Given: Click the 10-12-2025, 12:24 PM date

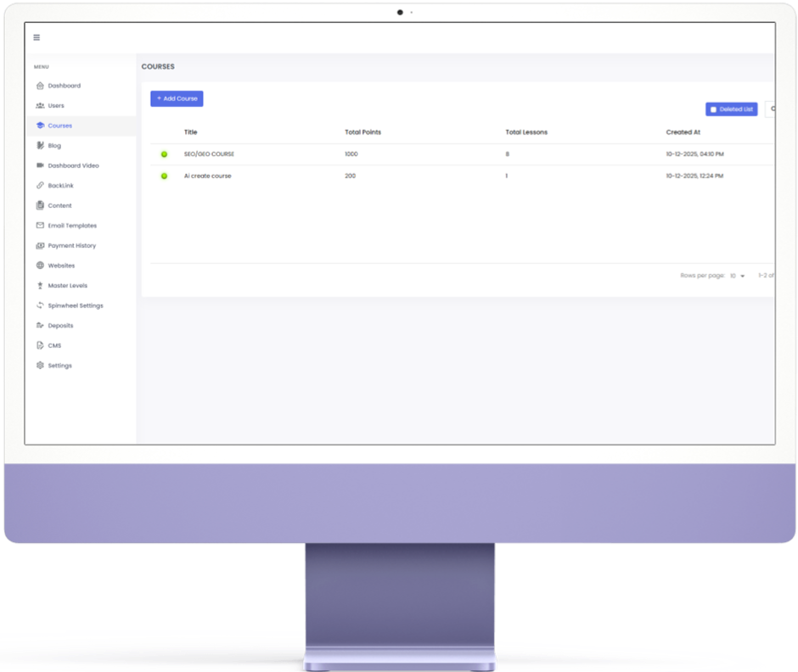Looking at the screenshot, I should click(694, 176).
